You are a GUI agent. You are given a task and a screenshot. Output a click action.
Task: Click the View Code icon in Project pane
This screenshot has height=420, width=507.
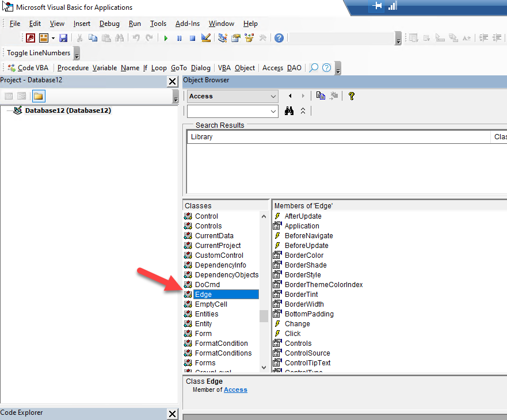[x=9, y=96]
